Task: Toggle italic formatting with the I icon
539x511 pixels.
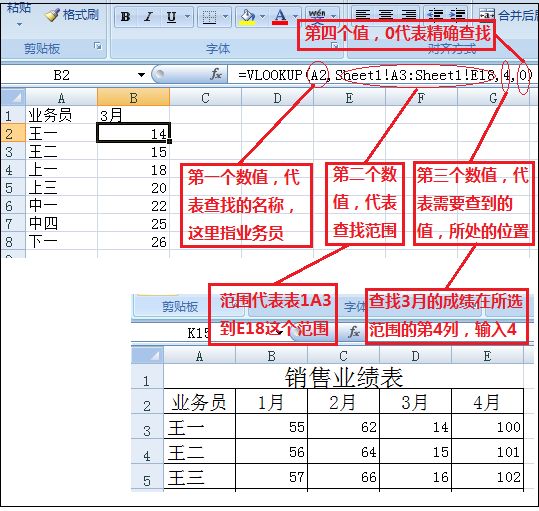Action: pos(148,16)
